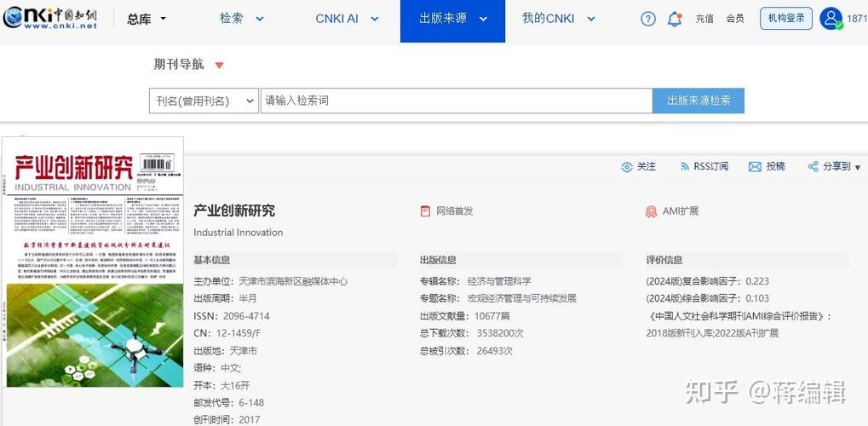
Task: Click the 评价信息 heading
Action: click(x=664, y=261)
